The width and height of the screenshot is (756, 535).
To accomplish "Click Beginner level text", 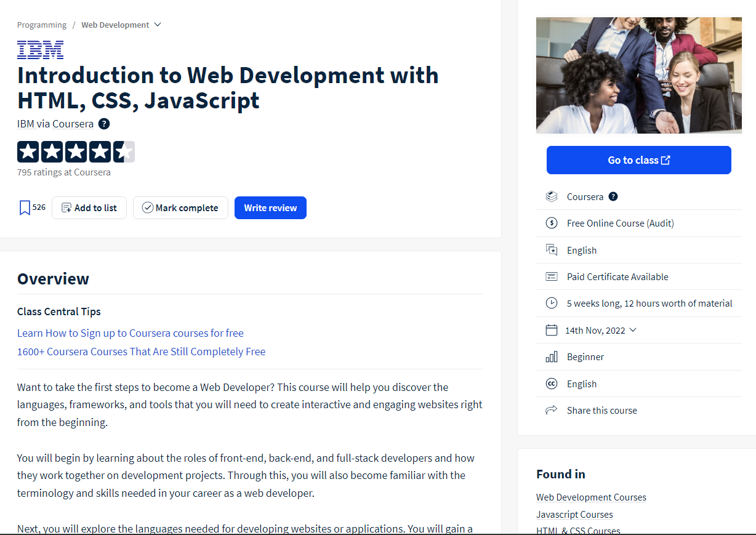I will coord(585,356).
